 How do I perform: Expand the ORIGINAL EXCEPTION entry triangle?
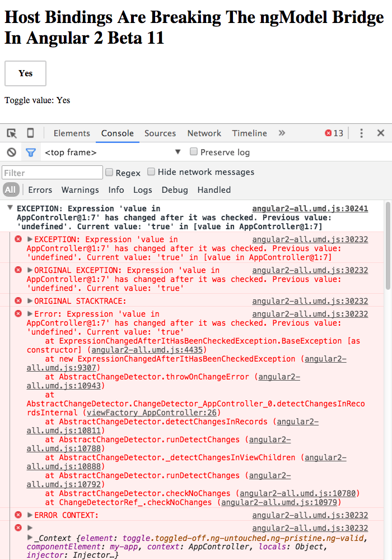[x=30, y=270]
